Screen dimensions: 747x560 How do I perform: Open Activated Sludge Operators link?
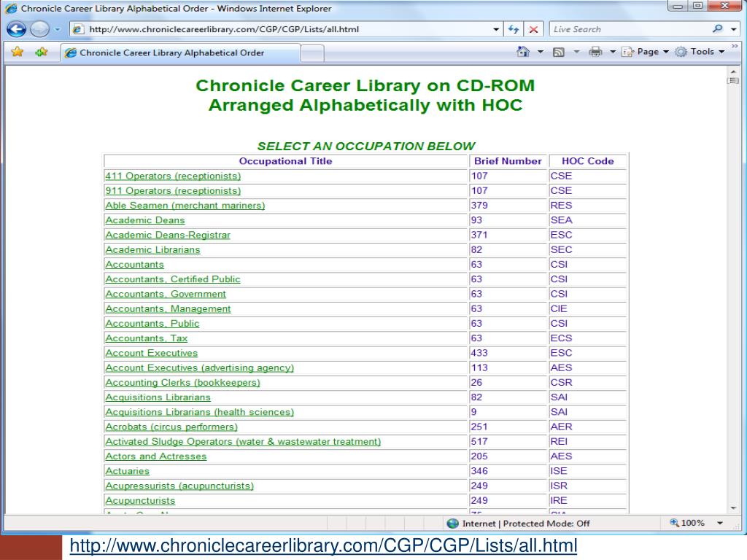pos(243,441)
